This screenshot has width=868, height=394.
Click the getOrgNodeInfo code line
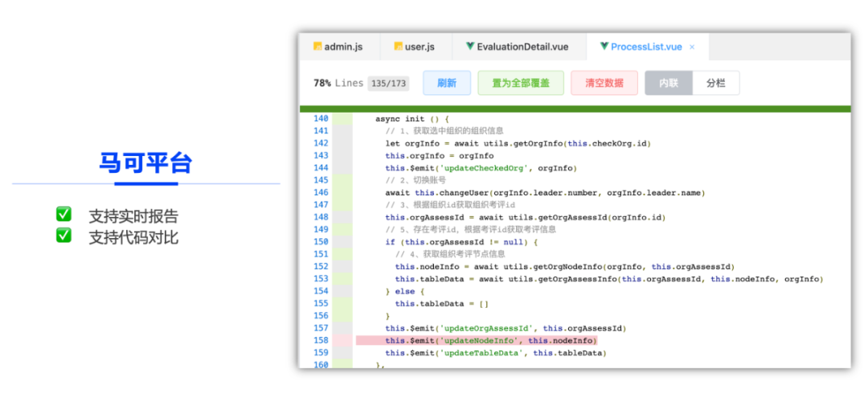point(565,266)
